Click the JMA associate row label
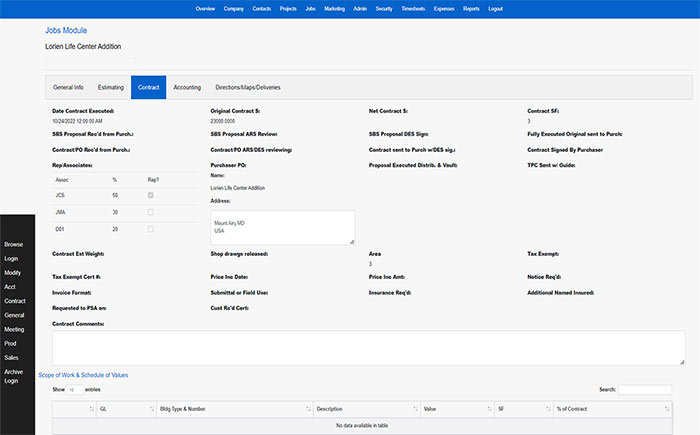The image size is (700, 435). [60, 212]
